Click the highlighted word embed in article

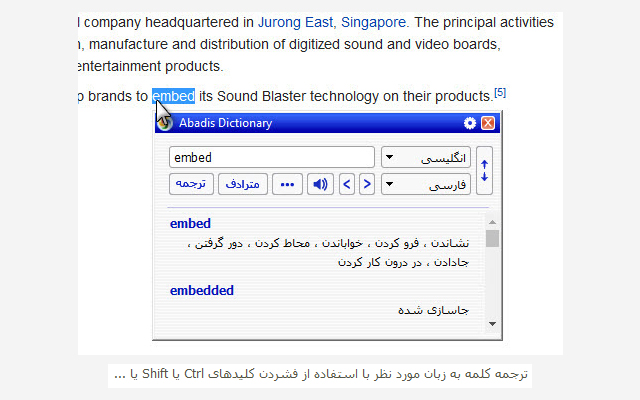tap(173, 96)
